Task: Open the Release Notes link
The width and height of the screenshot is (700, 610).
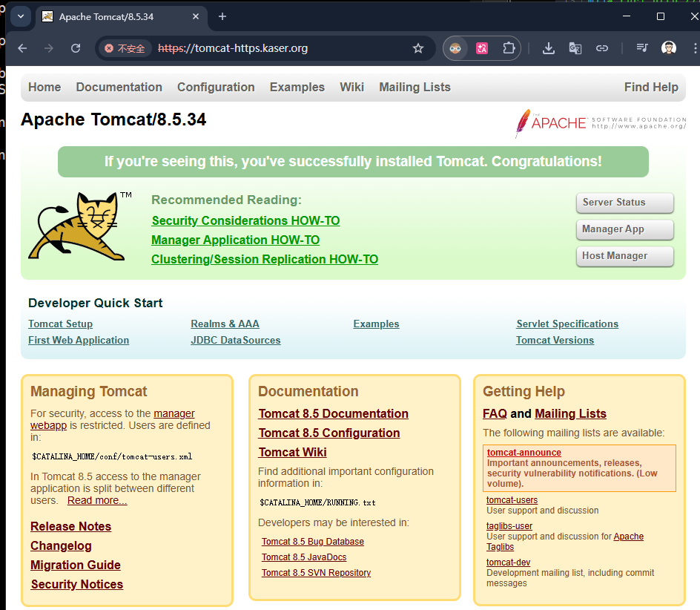Action: click(70, 526)
